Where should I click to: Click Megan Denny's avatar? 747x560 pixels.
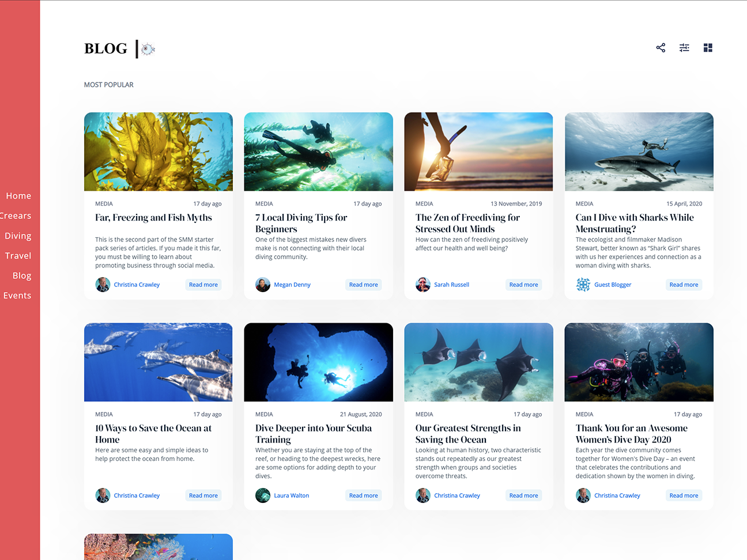pos(263,285)
